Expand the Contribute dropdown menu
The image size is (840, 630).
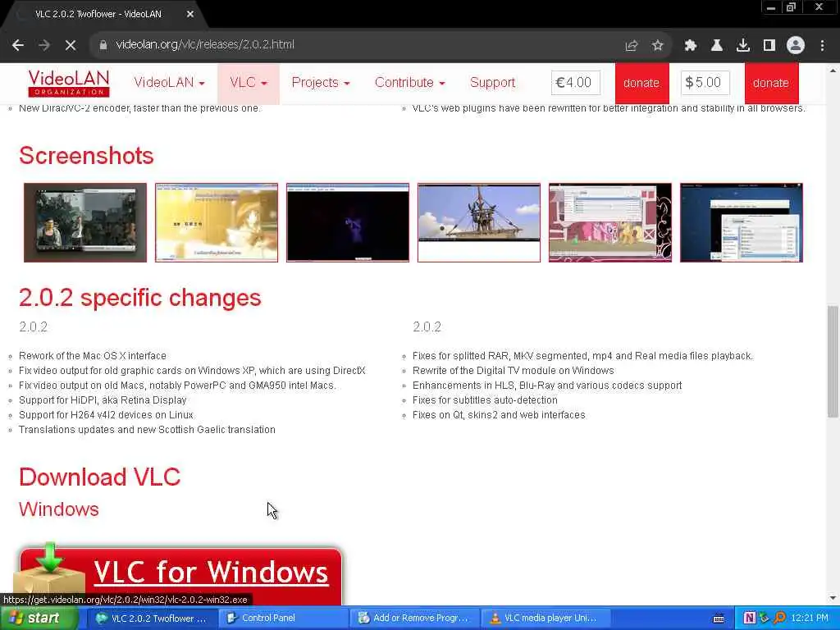pyautogui.click(x=410, y=83)
